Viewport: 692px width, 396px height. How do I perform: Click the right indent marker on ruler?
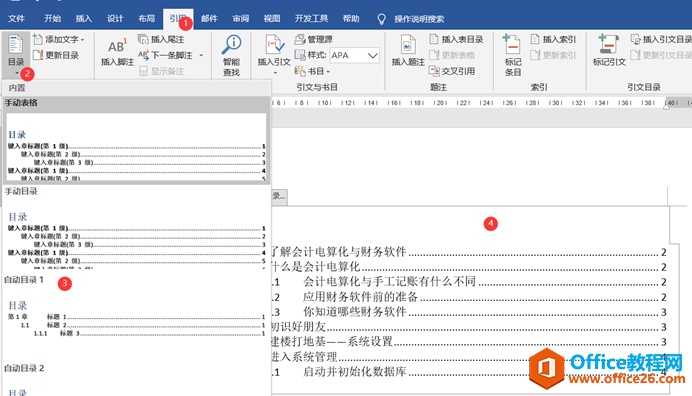666,106
